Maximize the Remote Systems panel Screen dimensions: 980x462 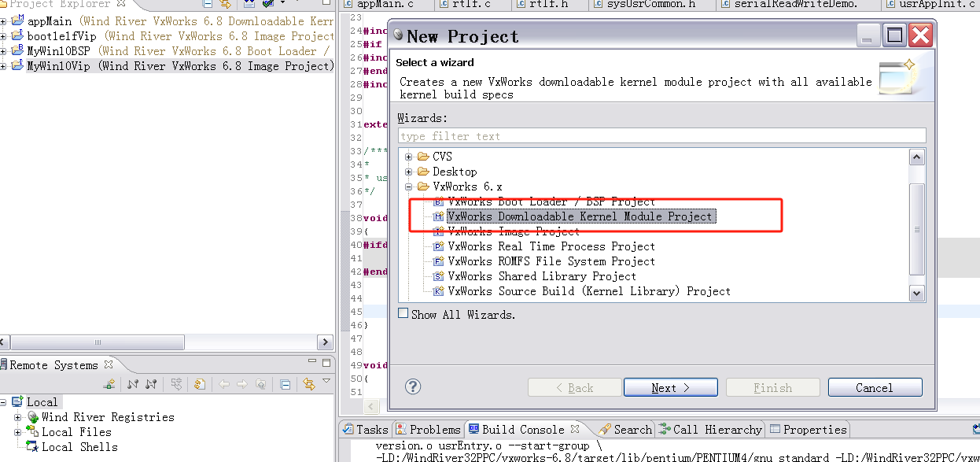coord(326,363)
